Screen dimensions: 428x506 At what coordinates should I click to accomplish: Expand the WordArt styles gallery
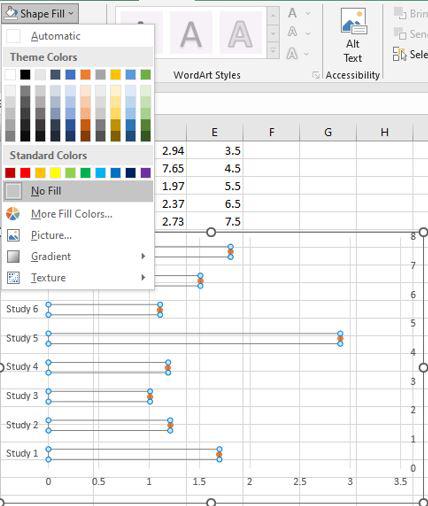[273, 51]
